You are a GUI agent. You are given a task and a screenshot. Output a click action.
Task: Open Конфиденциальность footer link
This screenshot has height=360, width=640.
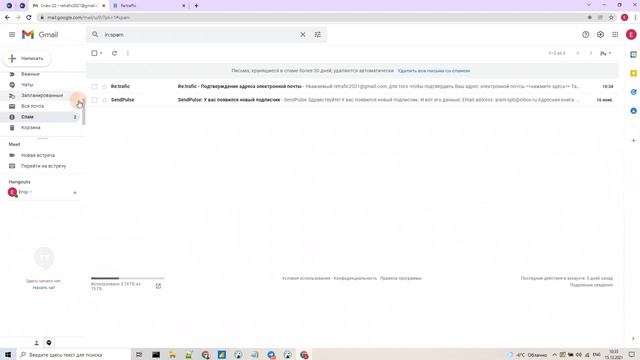click(355, 278)
